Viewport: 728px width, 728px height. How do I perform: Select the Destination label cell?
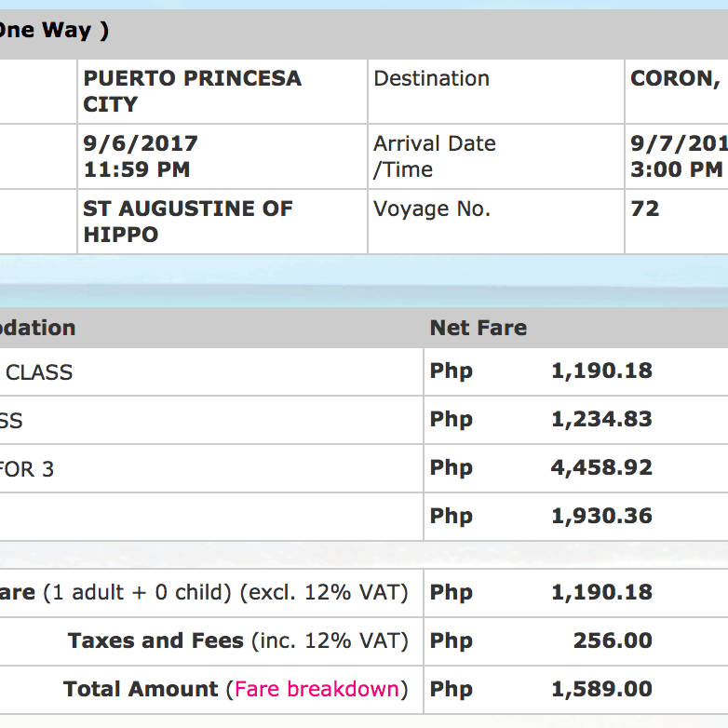431,79
